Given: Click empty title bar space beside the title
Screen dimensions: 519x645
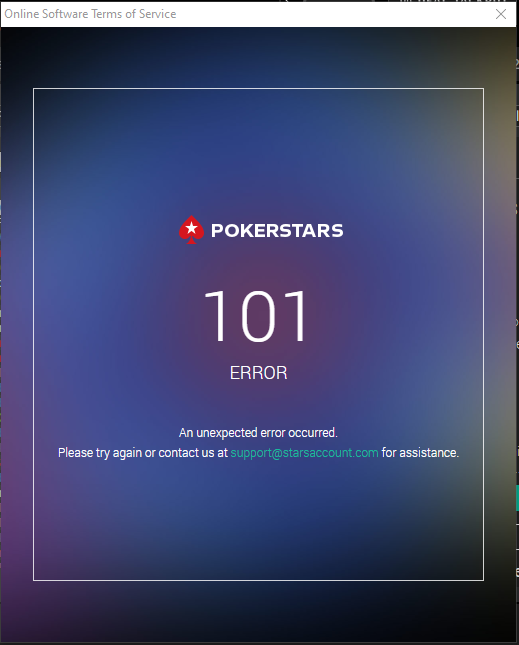Looking at the screenshot, I should coord(329,14).
